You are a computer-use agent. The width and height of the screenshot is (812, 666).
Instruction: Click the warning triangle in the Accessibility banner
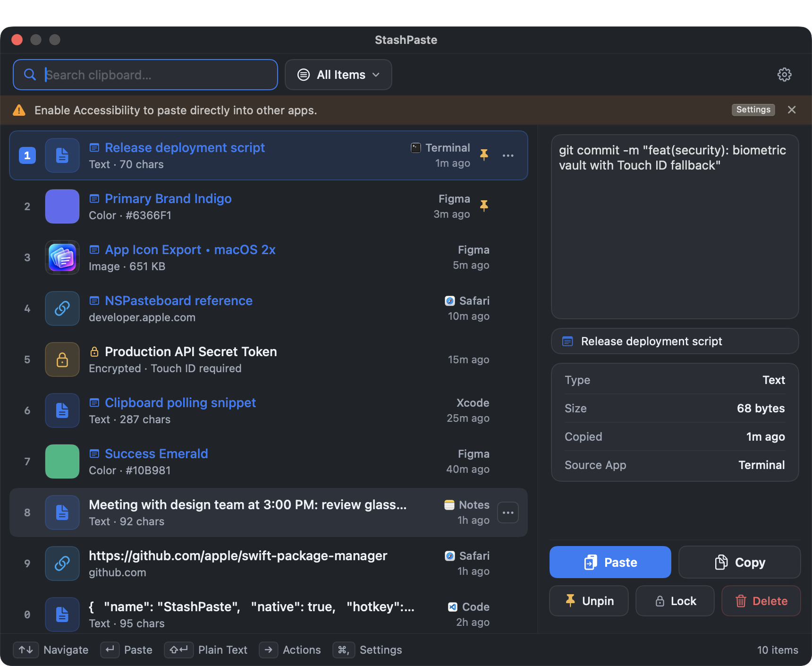(19, 110)
